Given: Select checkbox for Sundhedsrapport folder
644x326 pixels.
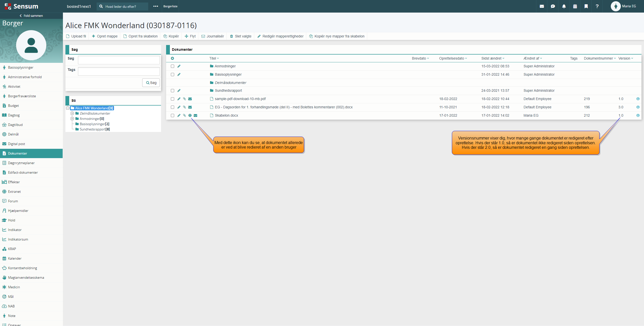Looking at the screenshot, I should [172, 90].
